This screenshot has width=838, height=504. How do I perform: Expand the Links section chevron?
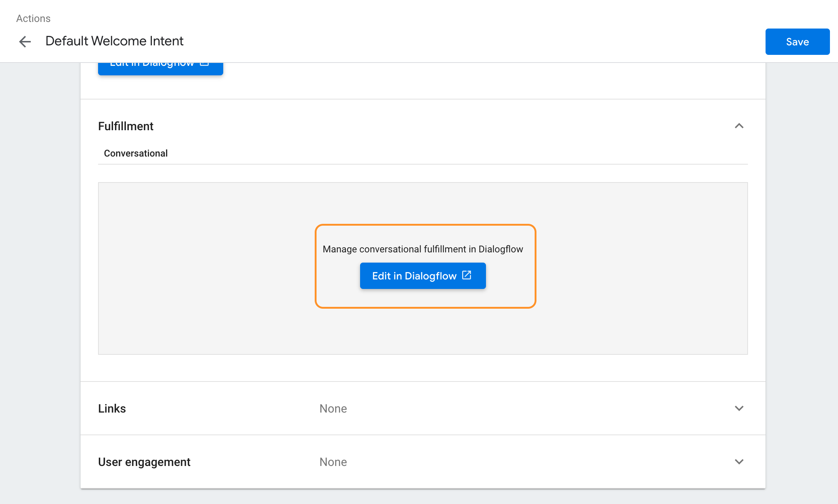pos(739,408)
